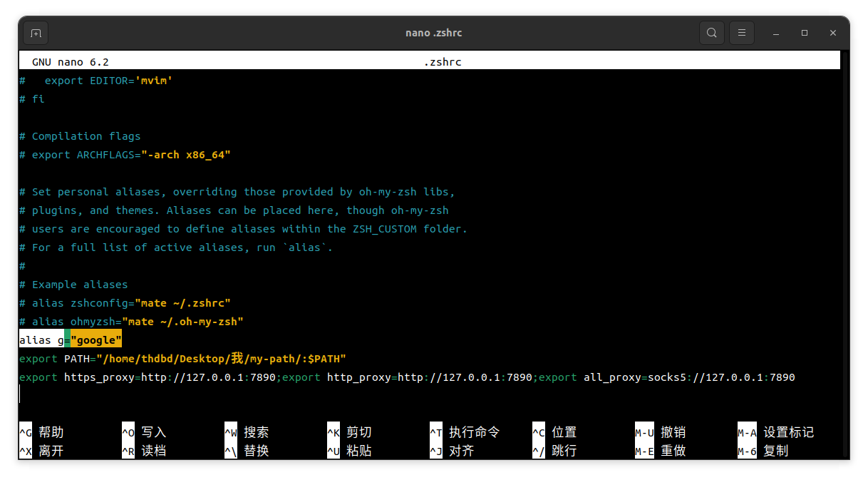
Task: Click the ^C 位置 position shortcut
Action: [x=554, y=432]
